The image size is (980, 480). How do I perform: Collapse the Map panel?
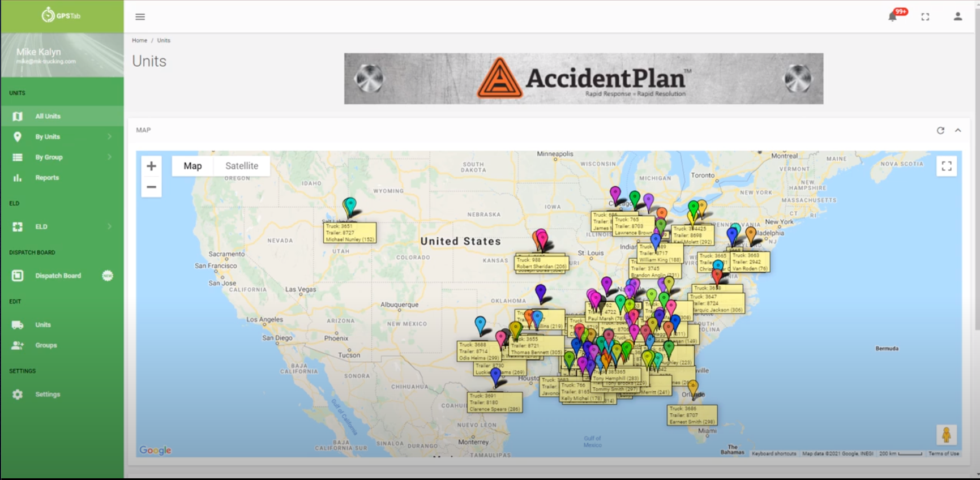tap(958, 130)
